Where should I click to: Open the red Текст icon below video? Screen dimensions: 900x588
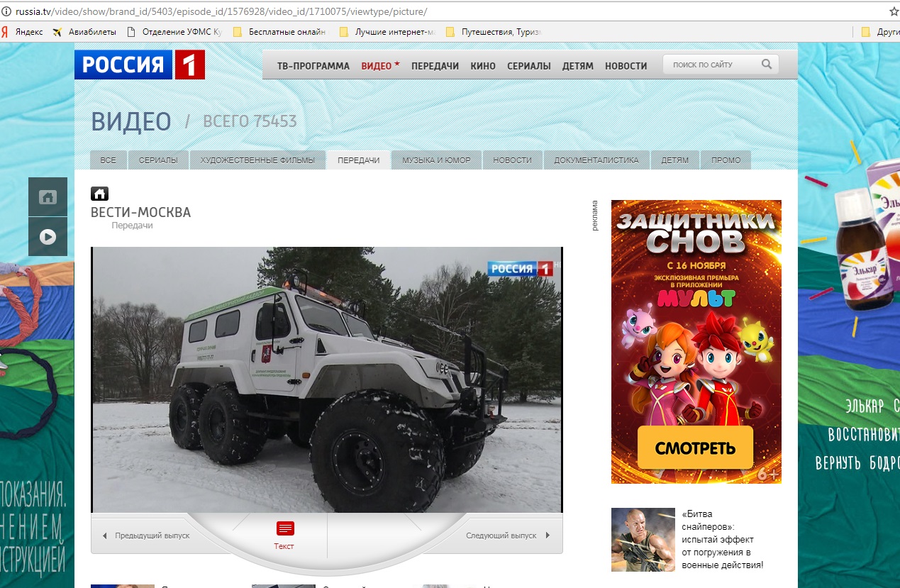click(x=284, y=529)
